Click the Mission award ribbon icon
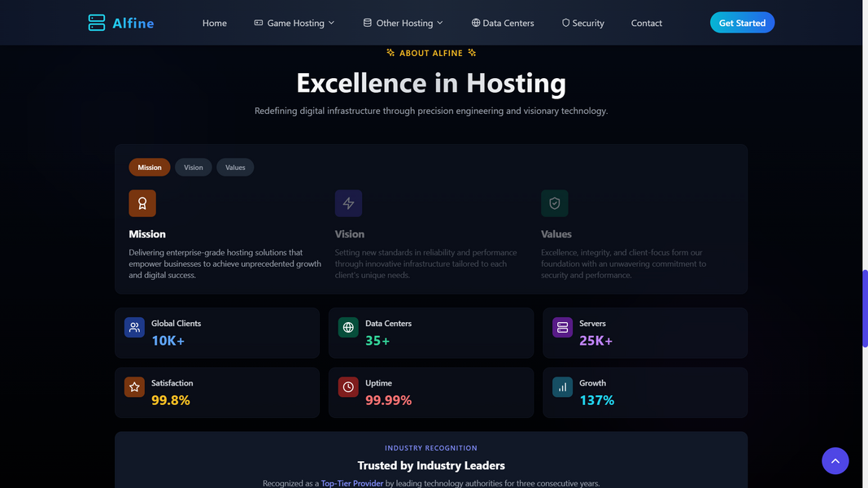The image size is (868, 488). pyautogui.click(x=142, y=203)
